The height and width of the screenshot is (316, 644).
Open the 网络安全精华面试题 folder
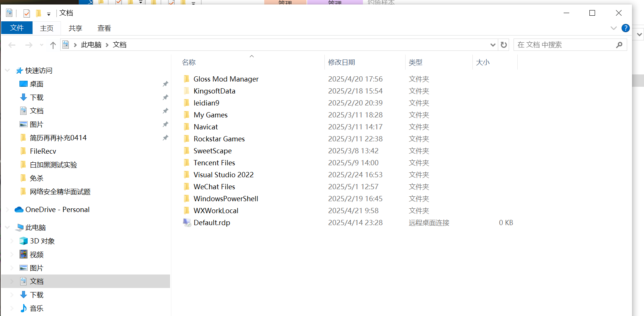click(x=60, y=192)
